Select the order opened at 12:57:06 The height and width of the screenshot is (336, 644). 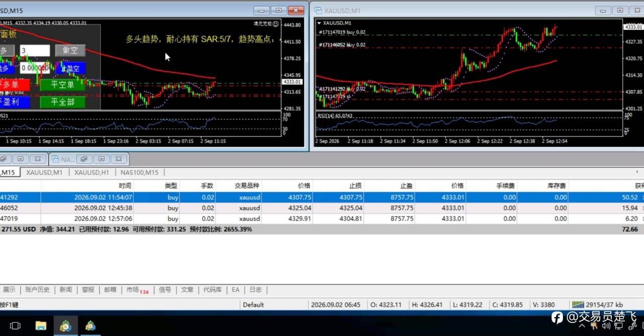pos(322,219)
